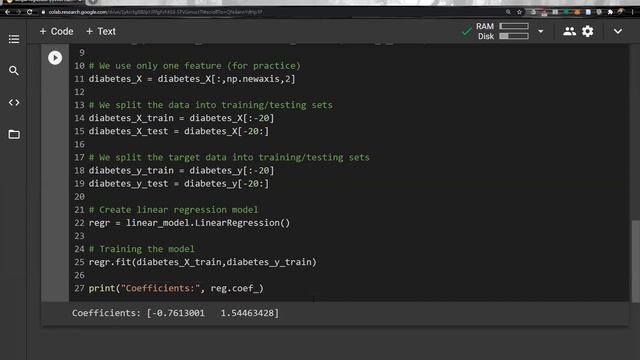Click the green extension icon in browser toolbar
The image size is (640, 360).
point(567,12)
